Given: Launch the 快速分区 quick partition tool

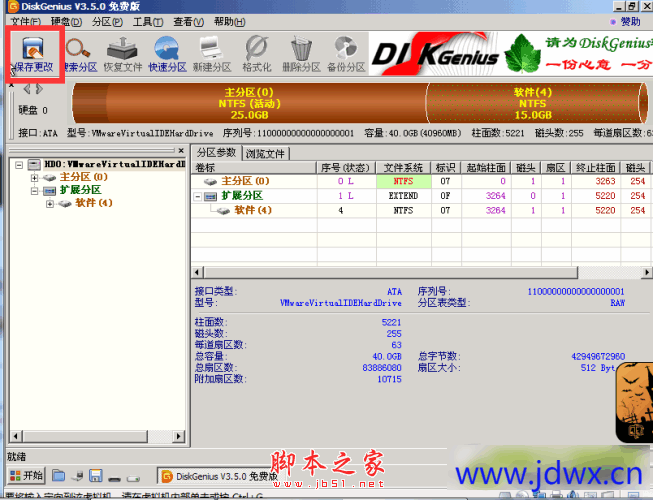Looking at the screenshot, I should point(167,54).
